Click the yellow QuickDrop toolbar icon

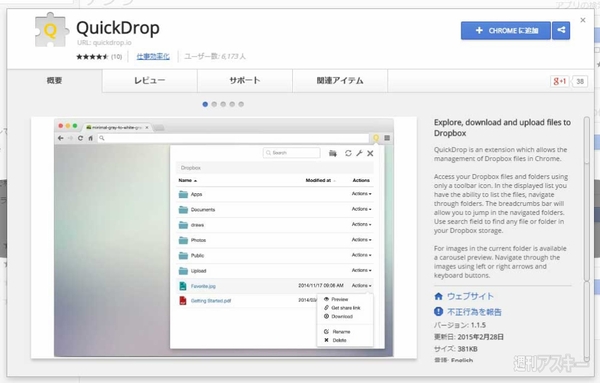(x=376, y=138)
